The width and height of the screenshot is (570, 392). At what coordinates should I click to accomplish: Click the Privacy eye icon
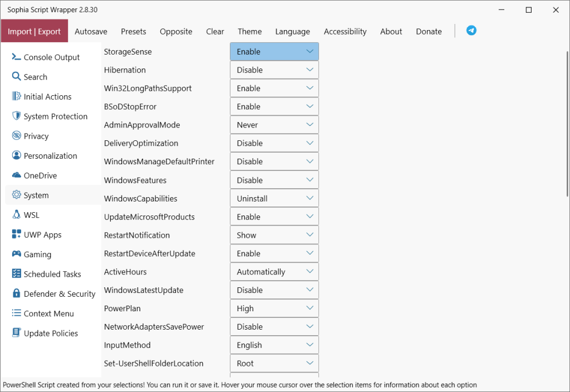(16, 135)
